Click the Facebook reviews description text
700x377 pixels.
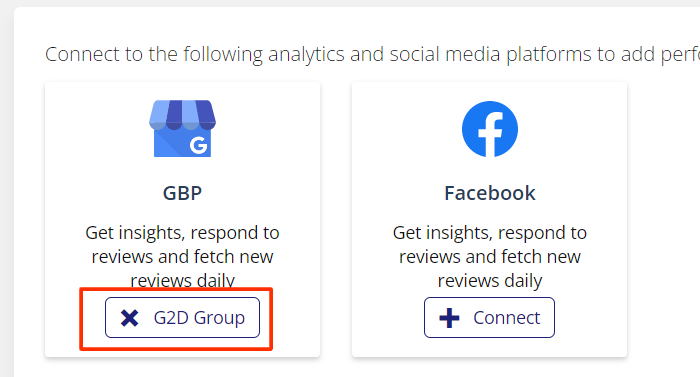click(490, 256)
